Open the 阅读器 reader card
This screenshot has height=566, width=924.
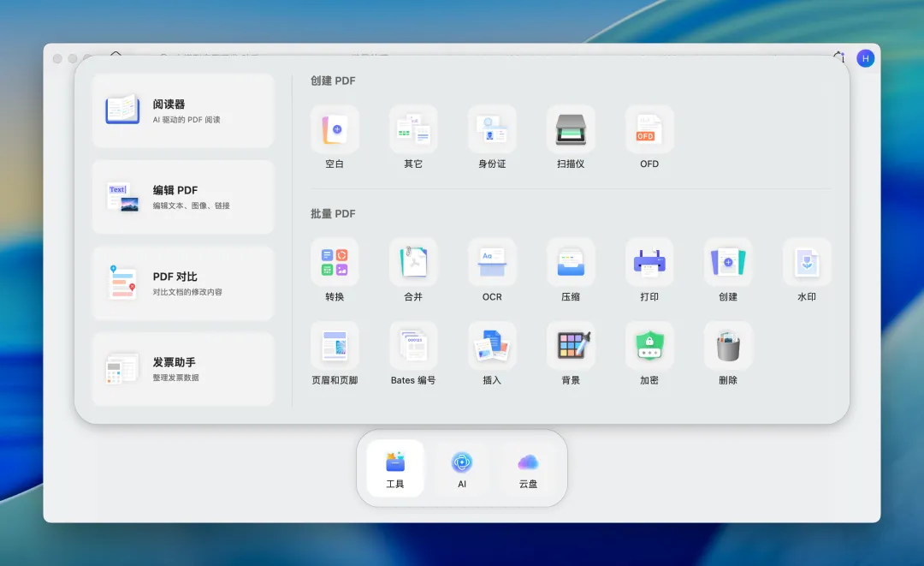tap(183, 110)
